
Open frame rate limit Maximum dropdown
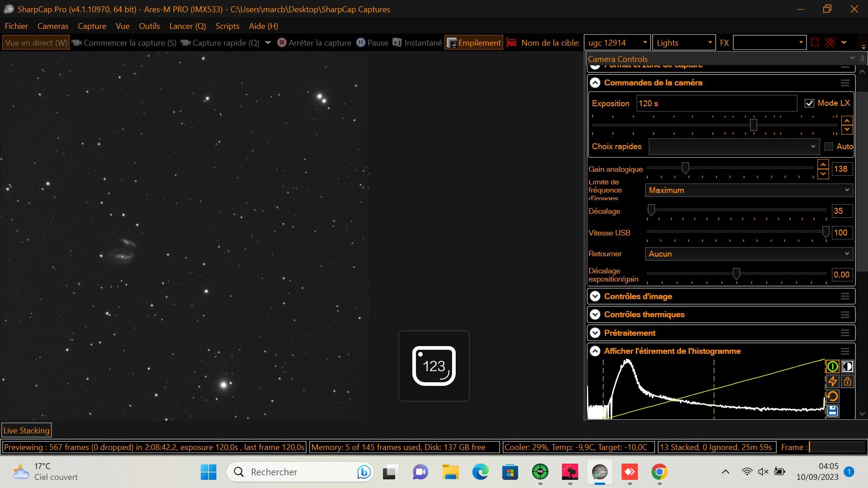pyautogui.click(x=749, y=190)
